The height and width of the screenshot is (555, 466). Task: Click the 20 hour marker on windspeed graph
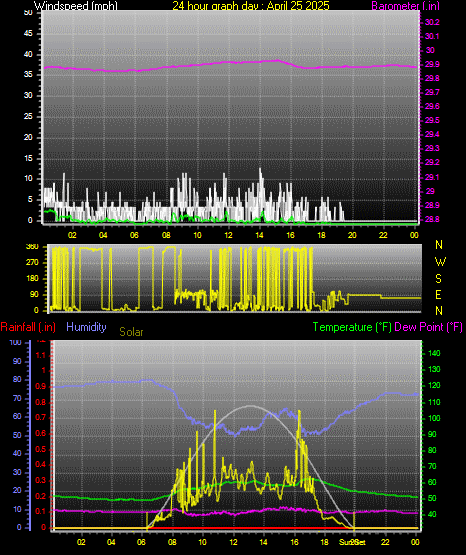pos(352,235)
